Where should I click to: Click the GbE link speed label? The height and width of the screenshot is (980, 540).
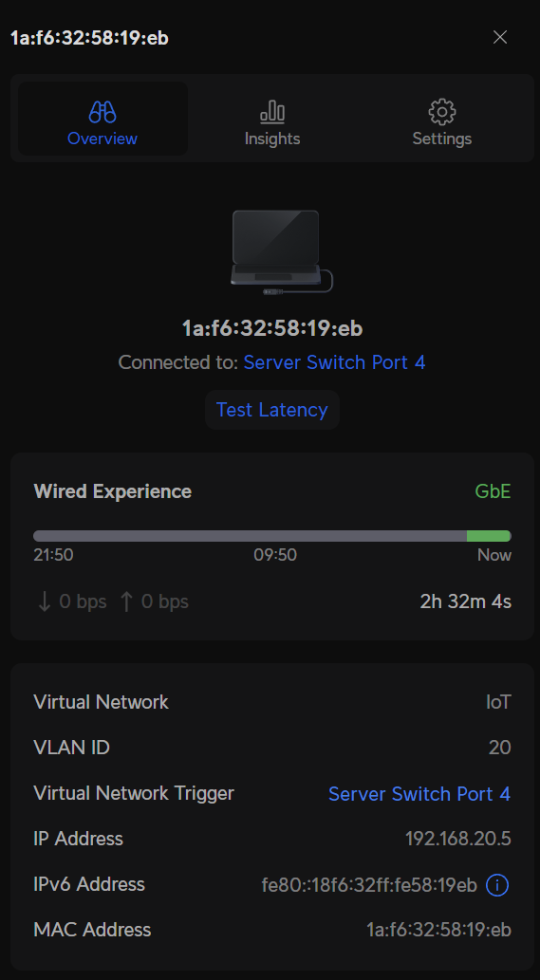click(493, 491)
